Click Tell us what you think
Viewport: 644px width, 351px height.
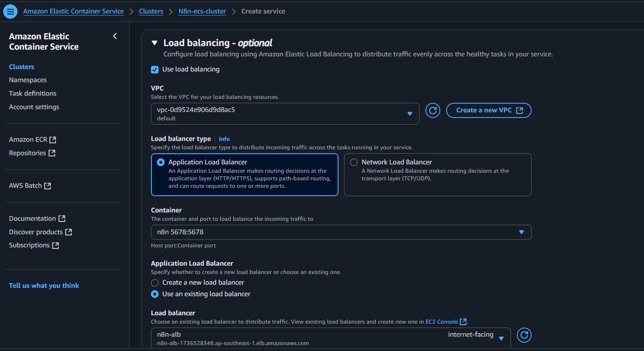pyautogui.click(x=44, y=285)
